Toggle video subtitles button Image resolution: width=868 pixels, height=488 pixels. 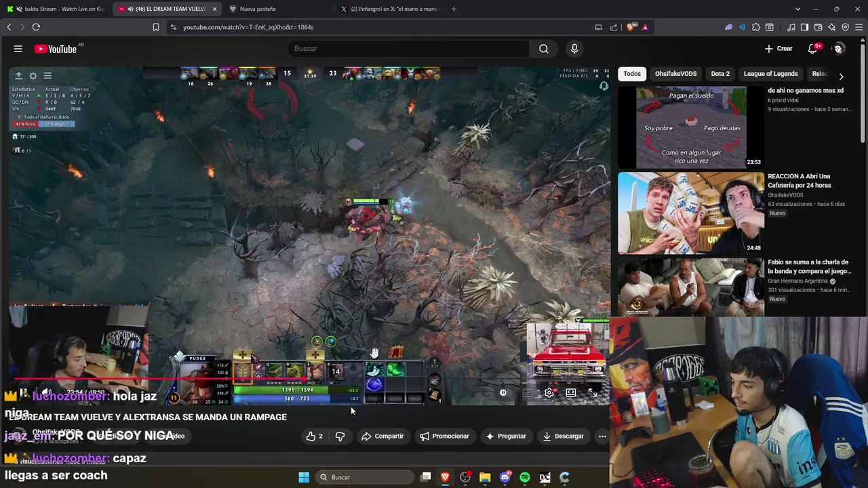tap(527, 392)
